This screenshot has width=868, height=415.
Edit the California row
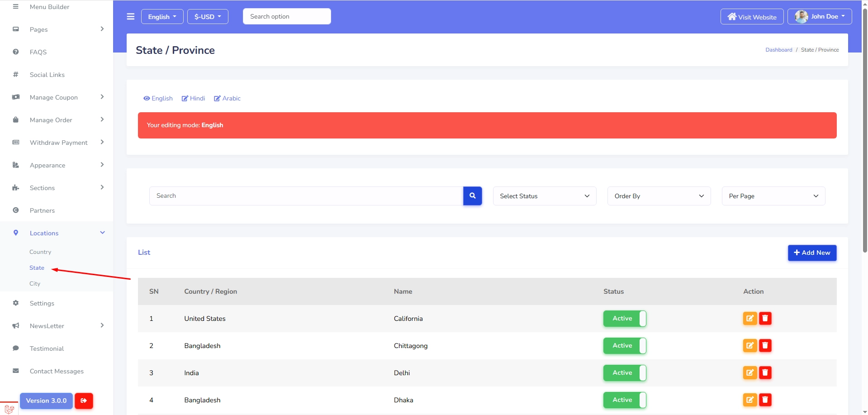pos(749,319)
